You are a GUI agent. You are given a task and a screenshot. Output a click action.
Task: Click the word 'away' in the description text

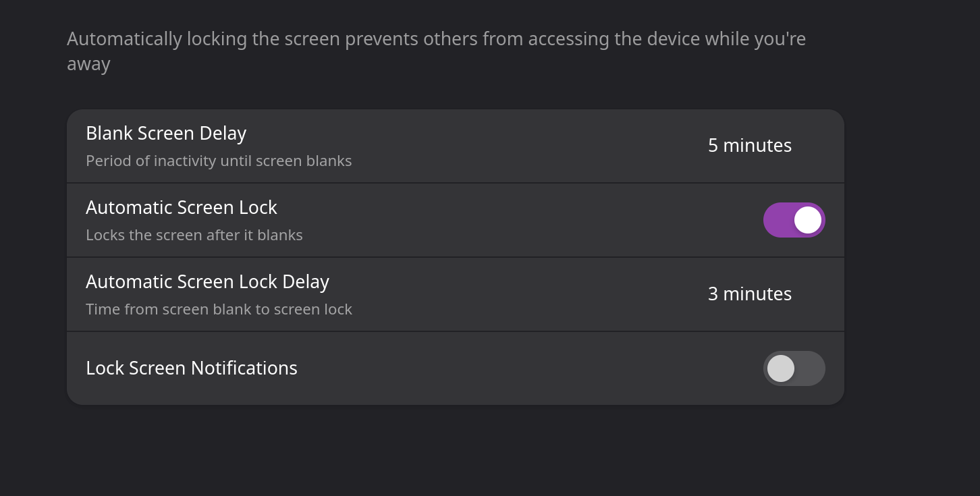coord(88,65)
